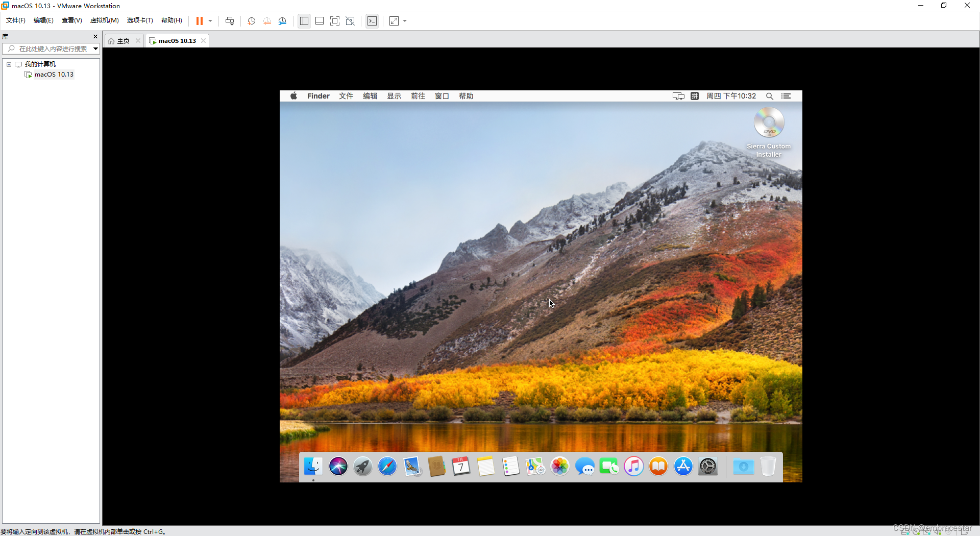Pause the virtual machine with the orange pause button
This screenshot has width=980, height=536.
click(x=200, y=21)
